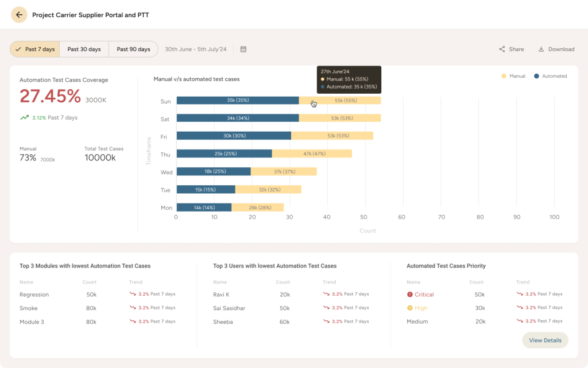Open the calendar icon
Screen dimensions: 588x368
pyautogui.click(x=243, y=49)
